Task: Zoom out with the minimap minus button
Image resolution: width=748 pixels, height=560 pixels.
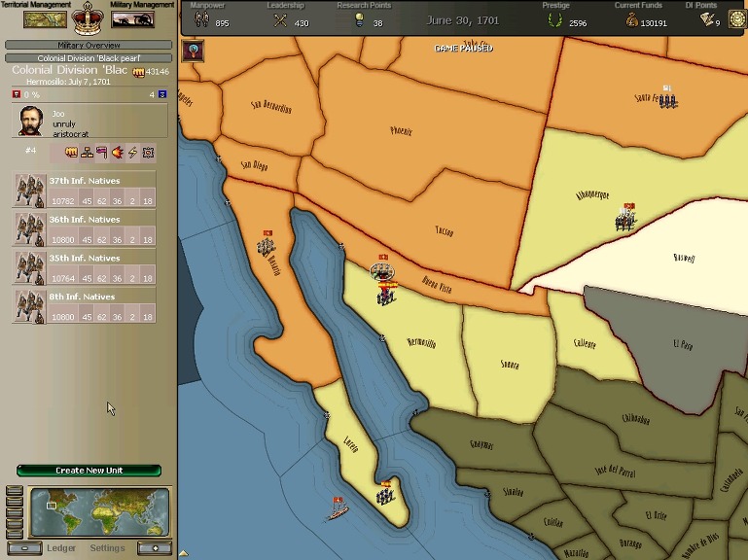Action: coord(23,548)
